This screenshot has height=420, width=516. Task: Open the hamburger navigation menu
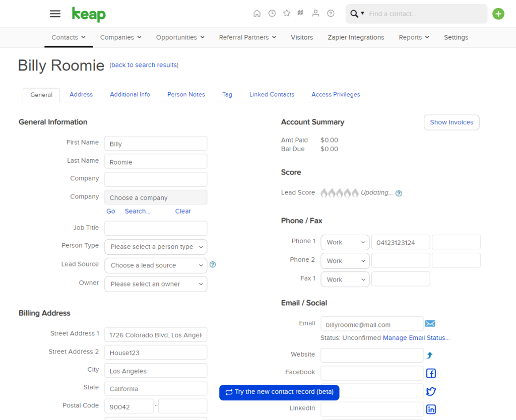tap(55, 14)
